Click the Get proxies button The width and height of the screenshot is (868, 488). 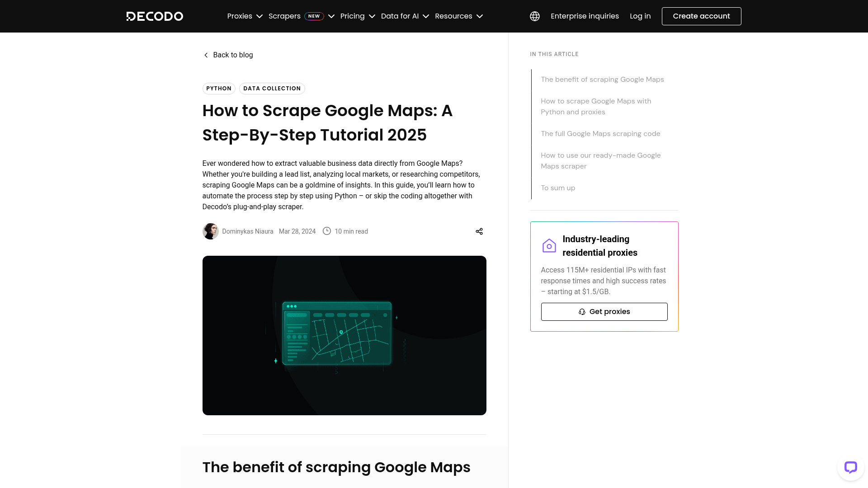point(604,312)
